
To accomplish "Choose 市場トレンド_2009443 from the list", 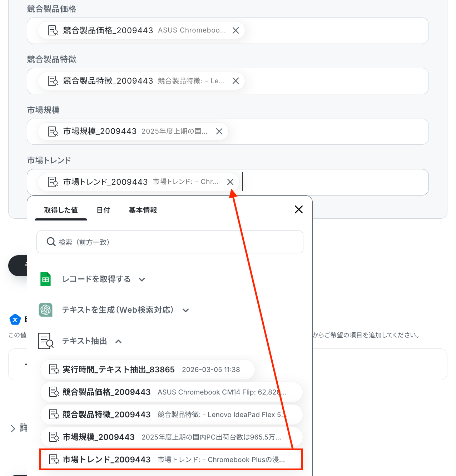I will tap(171, 460).
